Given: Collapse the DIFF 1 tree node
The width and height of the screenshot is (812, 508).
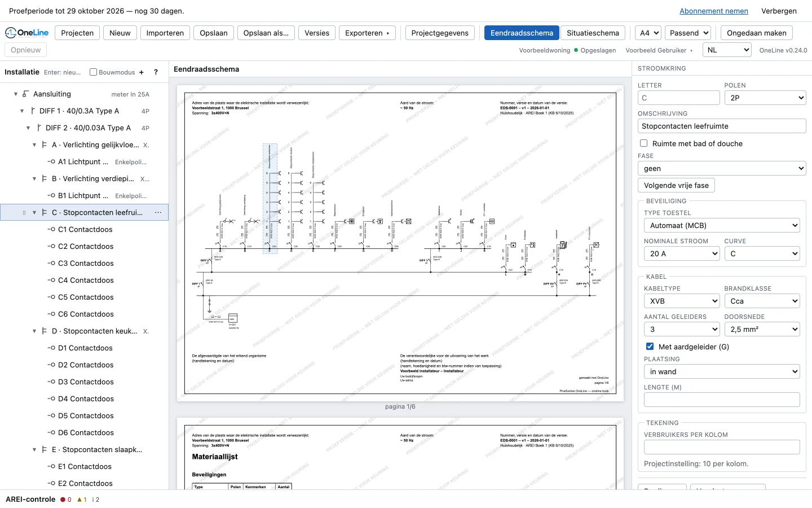Looking at the screenshot, I should 22,111.
